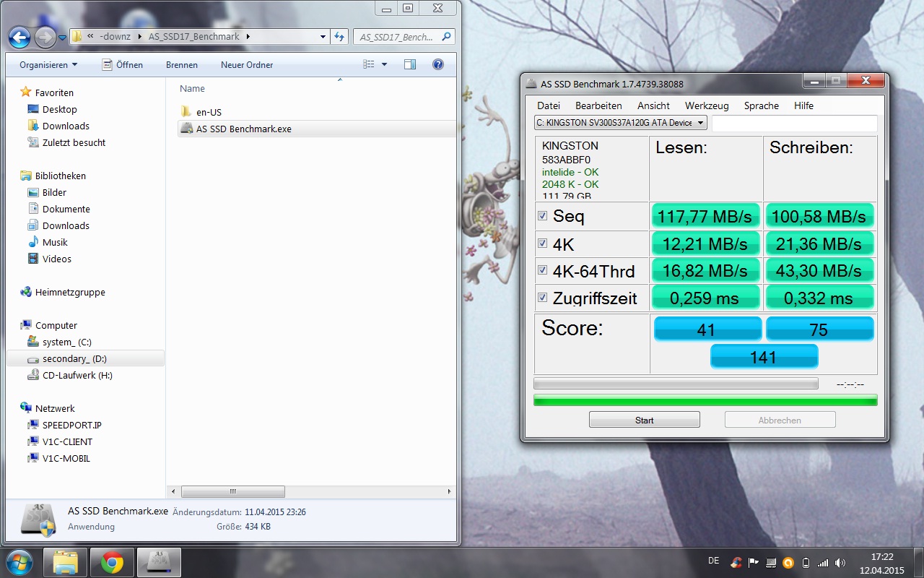Open the Bilder library
924x578 pixels.
pos(54,192)
